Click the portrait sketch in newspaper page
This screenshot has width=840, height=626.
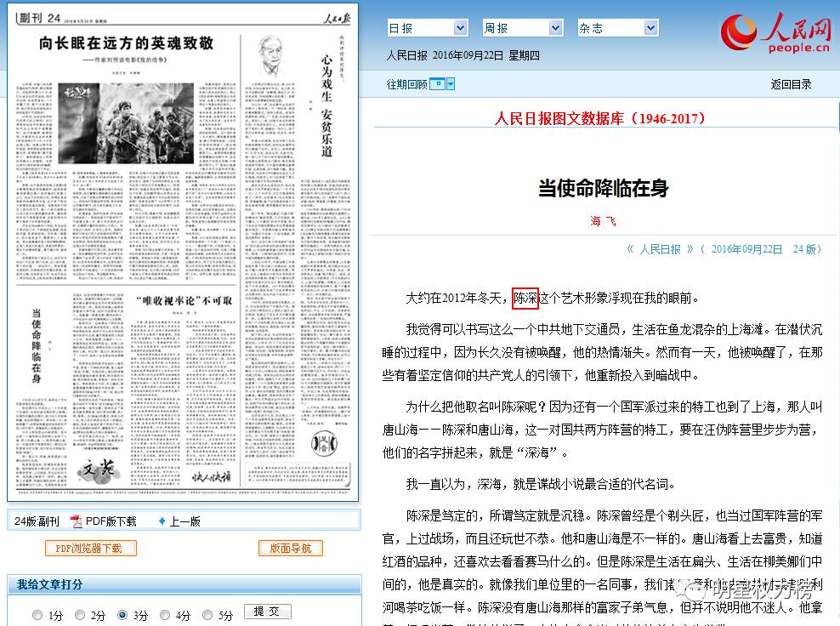[271, 55]
